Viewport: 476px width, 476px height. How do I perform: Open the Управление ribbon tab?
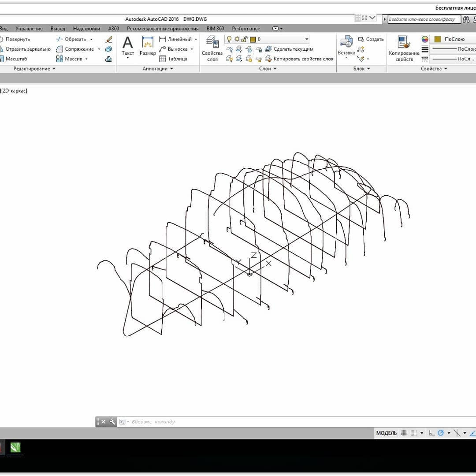29,29
